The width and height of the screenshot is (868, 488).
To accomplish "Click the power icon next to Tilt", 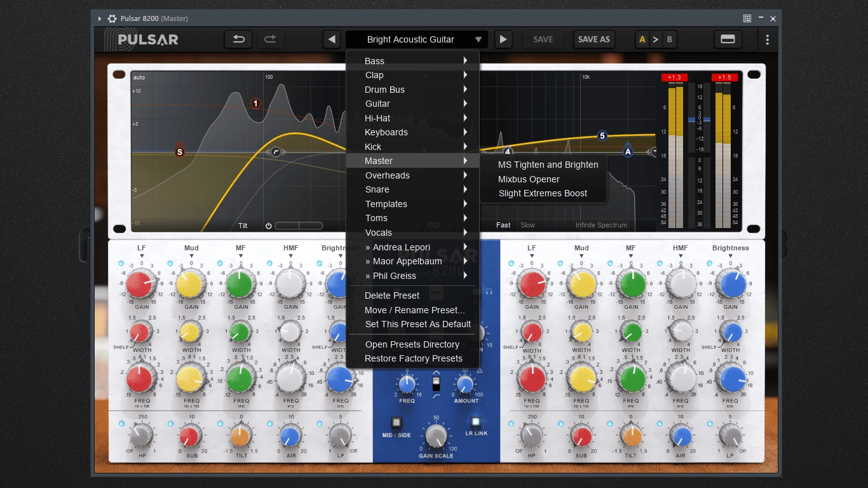I will click(x=268, y=226).
